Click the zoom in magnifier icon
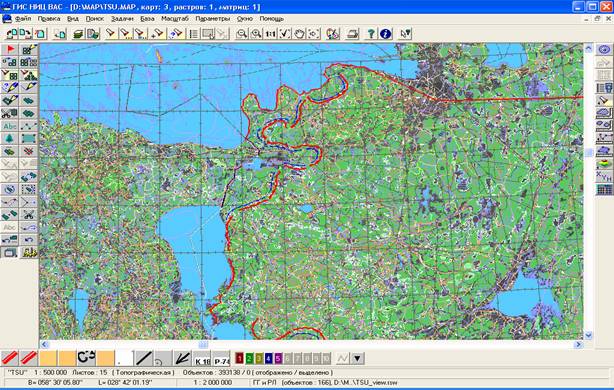Viewport: 614px width, 390px height. (256, 34)
